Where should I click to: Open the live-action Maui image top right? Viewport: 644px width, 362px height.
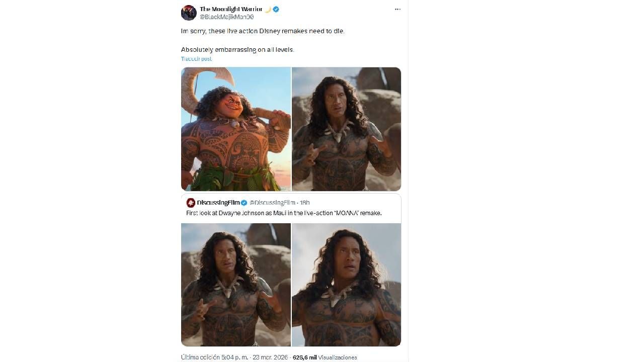point(347,129)
